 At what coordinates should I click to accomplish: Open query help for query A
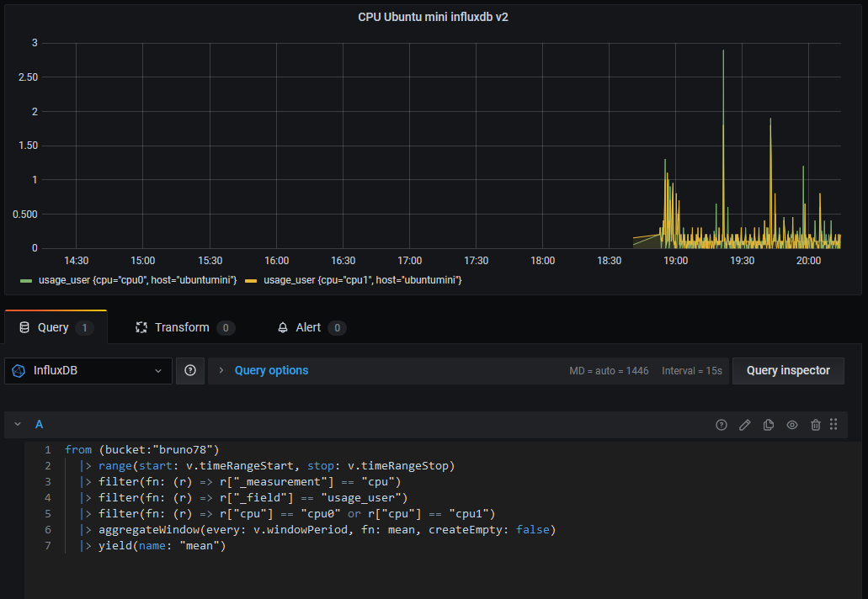pyautogui.click(x=721, y=425)
